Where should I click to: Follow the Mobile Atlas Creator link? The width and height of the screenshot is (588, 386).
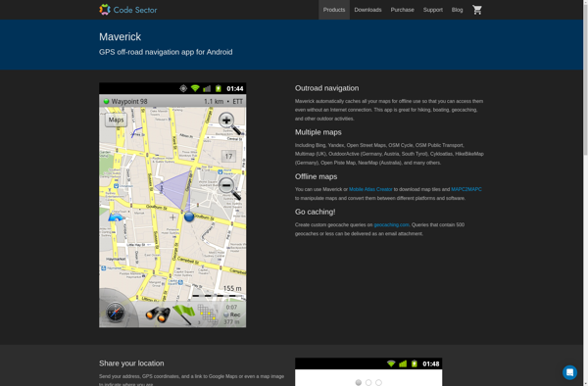point(370,189)
